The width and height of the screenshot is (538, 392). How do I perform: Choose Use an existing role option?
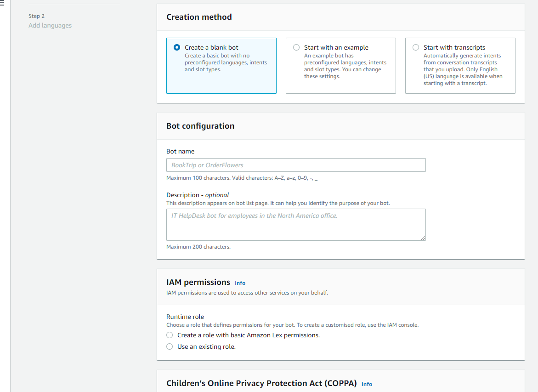[x=170, y=347]
